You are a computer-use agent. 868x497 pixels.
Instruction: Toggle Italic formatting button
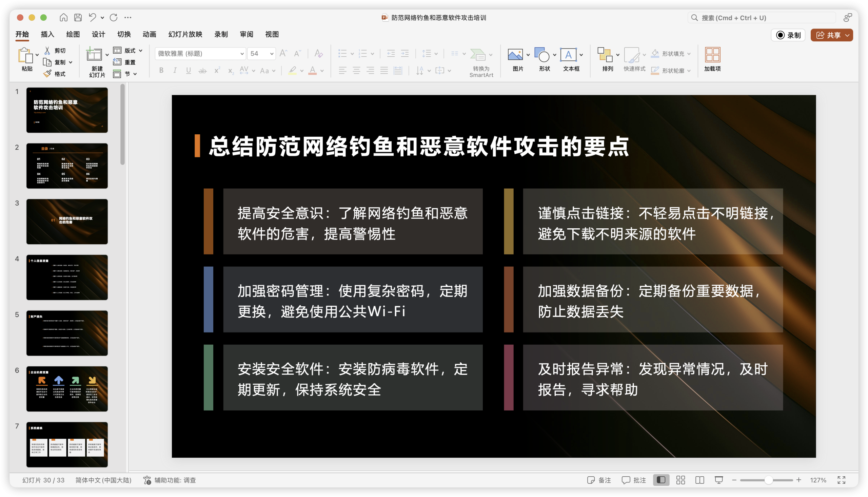click(x=175, y=70)
